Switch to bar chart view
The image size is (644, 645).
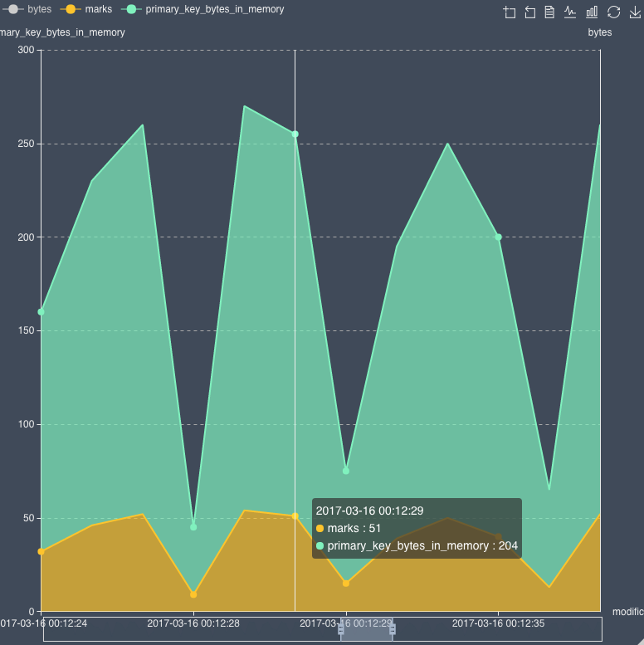tap(592, 12)
